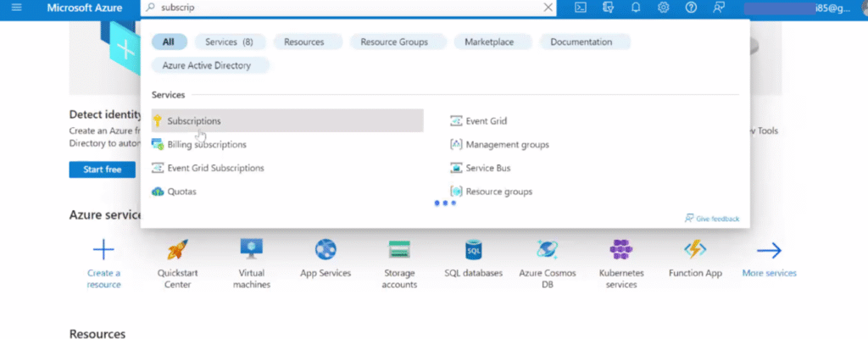Open SQL databases service icon
The width and height of the screenshot is (868, 339).
click(473, 250)
